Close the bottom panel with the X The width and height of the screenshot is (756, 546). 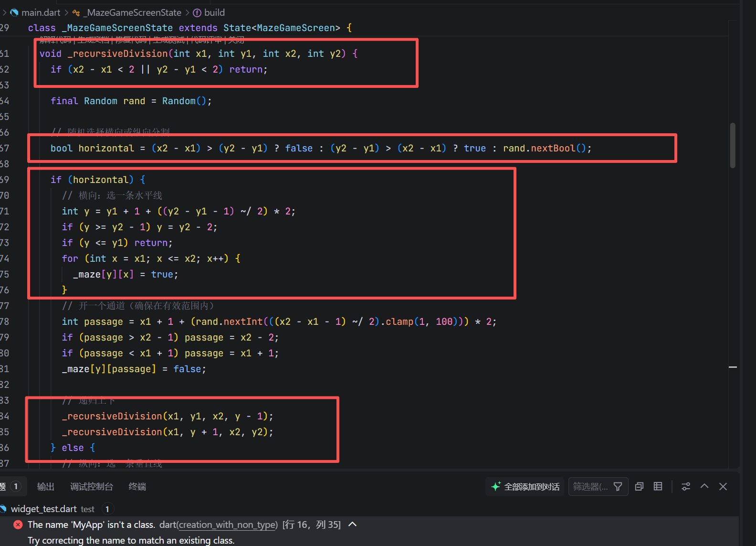coord(723,486)
